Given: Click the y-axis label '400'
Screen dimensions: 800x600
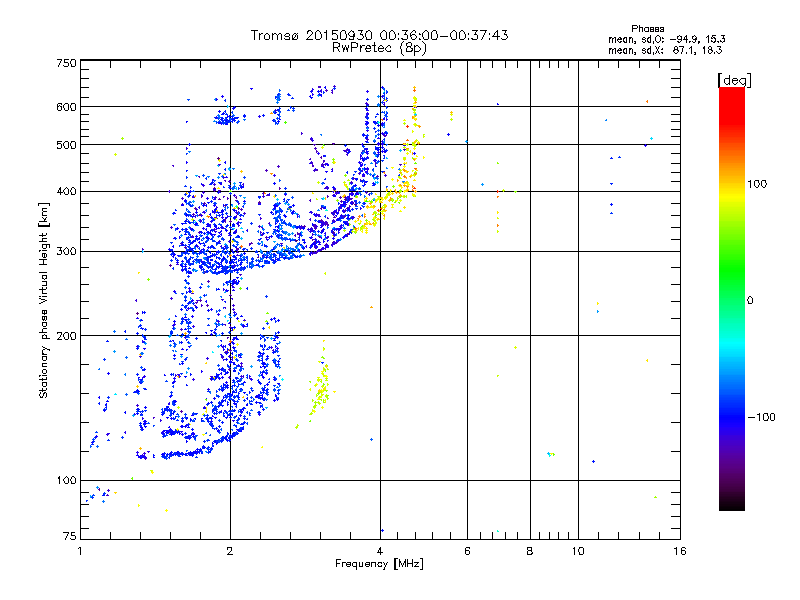Looking at the screenshot, I should [67, 192].
